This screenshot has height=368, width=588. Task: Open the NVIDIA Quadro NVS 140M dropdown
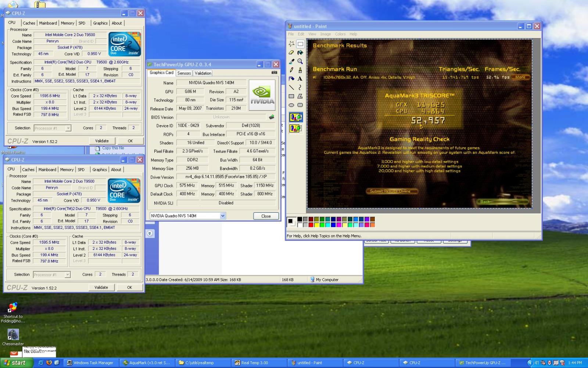click(x=223, y=216)
